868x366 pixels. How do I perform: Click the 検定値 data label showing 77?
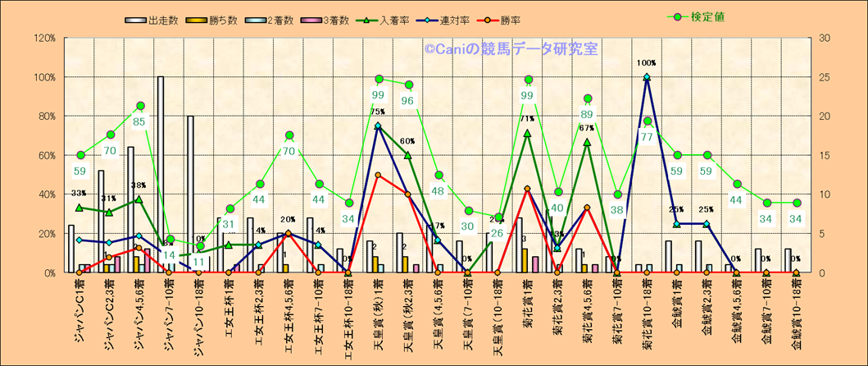tap(647, 137)
